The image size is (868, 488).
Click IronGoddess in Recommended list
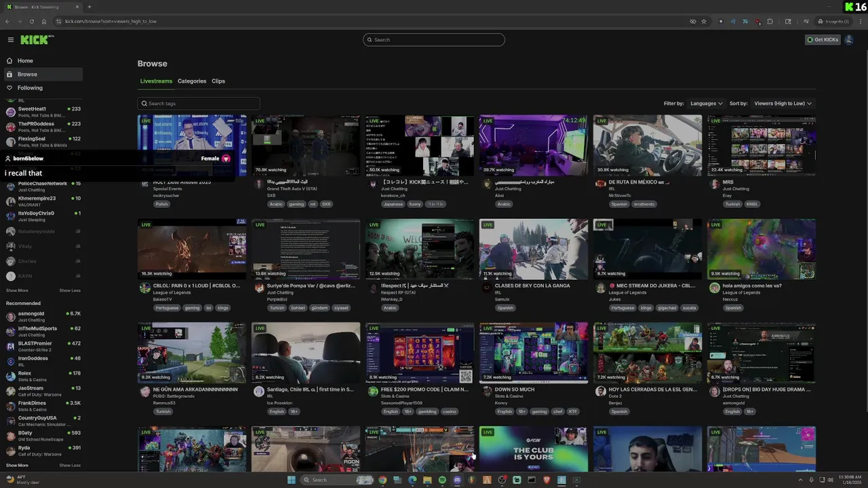pyautogui.click(x=43, y=361)
